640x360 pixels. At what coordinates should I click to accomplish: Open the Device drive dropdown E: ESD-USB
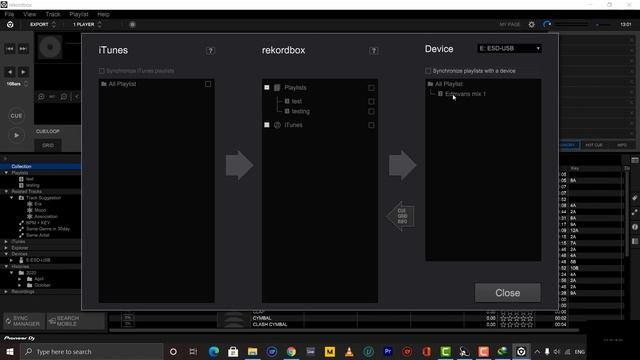509,49
